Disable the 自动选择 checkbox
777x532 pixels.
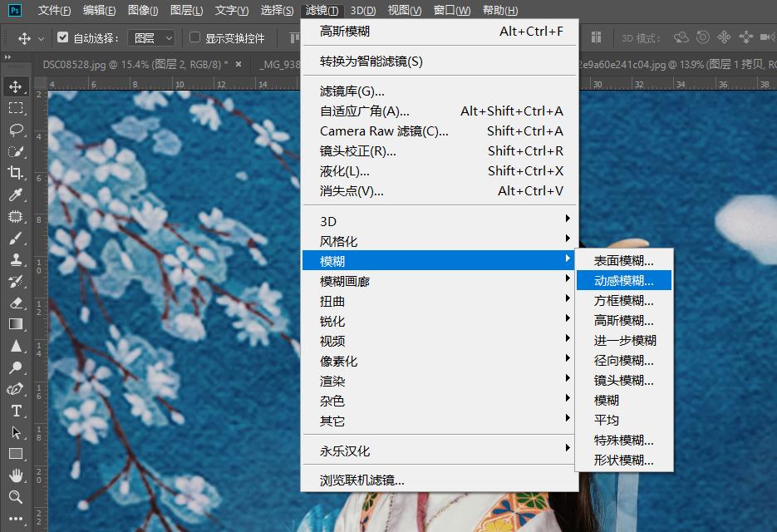click(x=63, y=37)
